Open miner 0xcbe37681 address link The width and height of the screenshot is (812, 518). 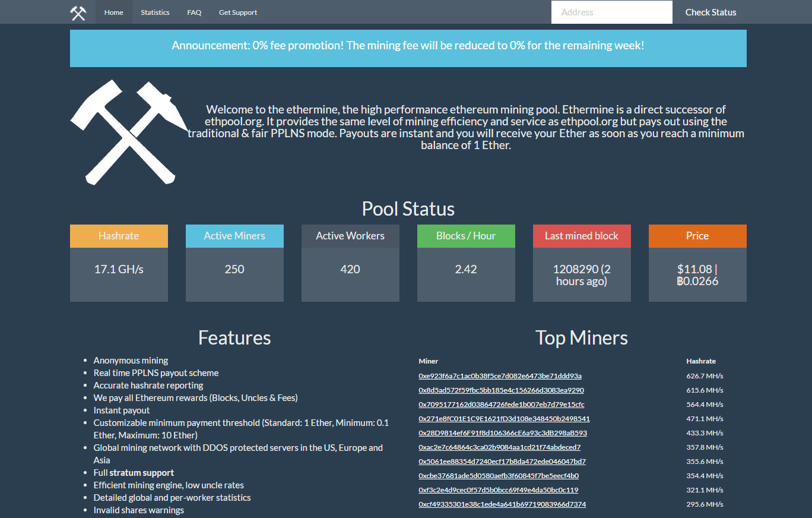498,476
